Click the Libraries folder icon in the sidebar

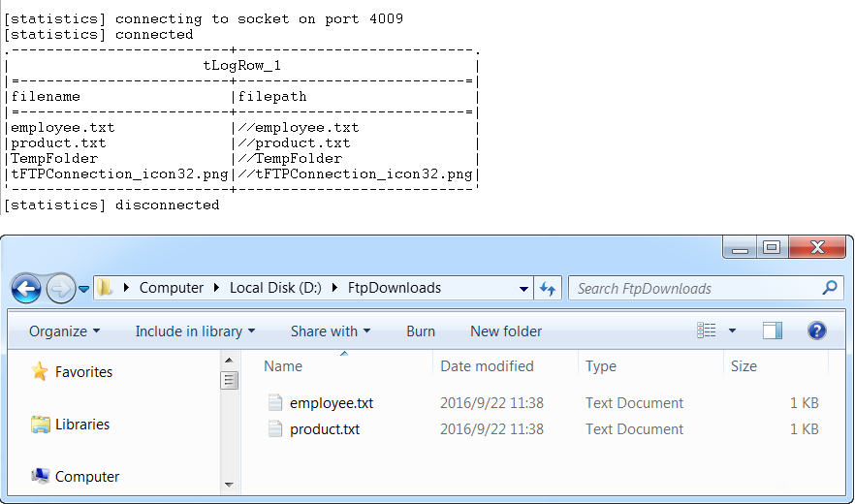41,425
